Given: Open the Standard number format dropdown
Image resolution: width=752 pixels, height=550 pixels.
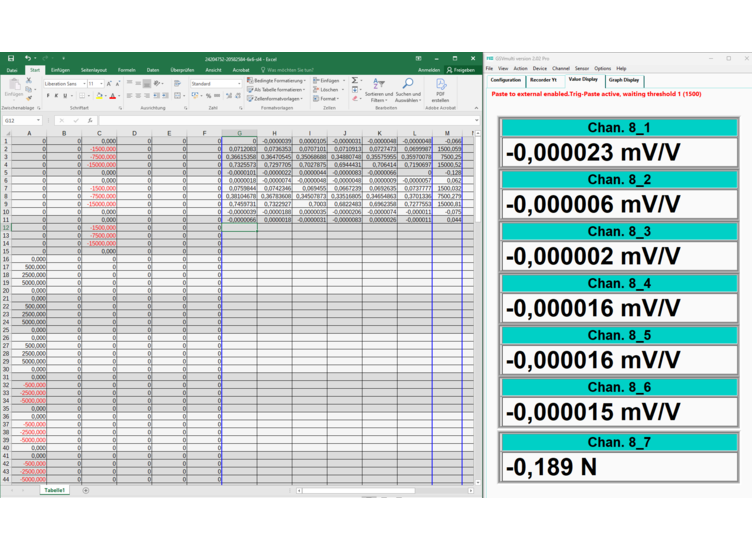Looking at the screenshot, I should tap(213, 84).
